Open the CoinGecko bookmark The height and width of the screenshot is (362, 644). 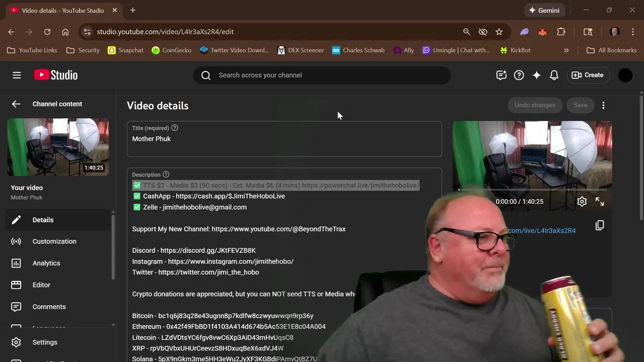[x=172, y=50]
